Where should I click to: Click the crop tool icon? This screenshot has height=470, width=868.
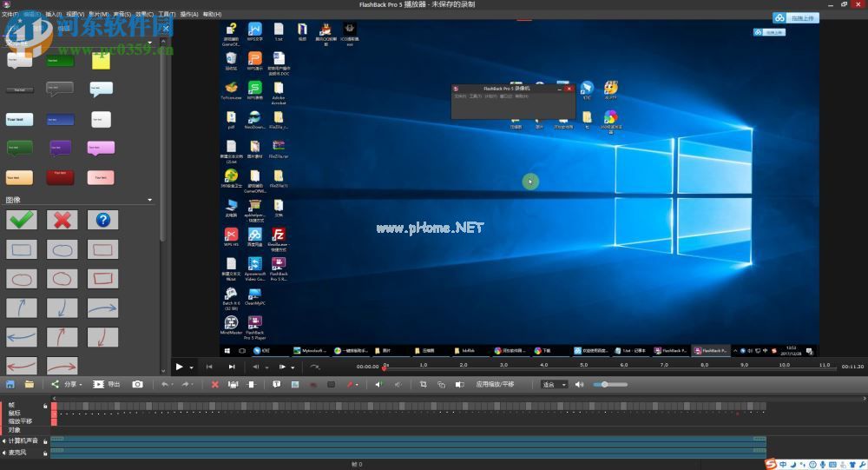tap(423, 384)
